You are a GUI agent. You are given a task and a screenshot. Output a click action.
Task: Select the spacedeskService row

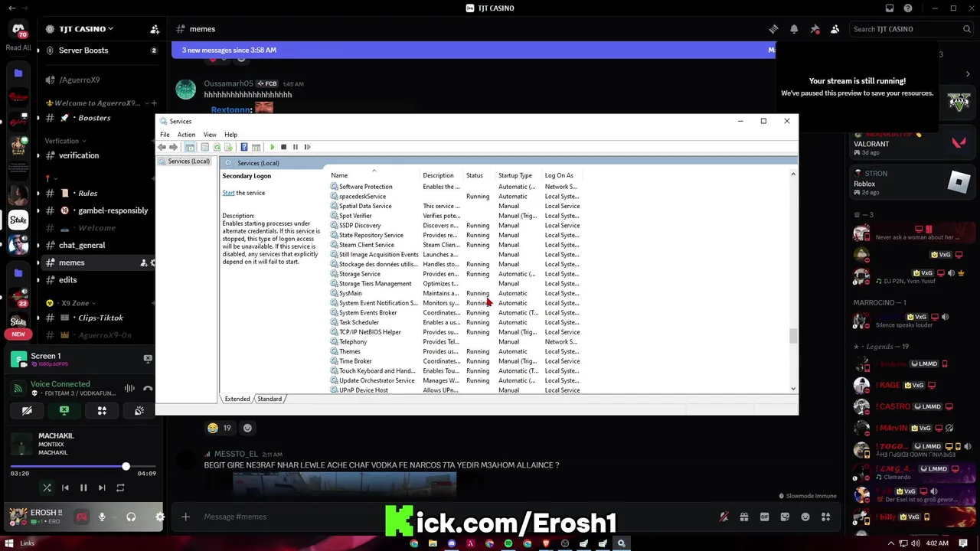456,197
